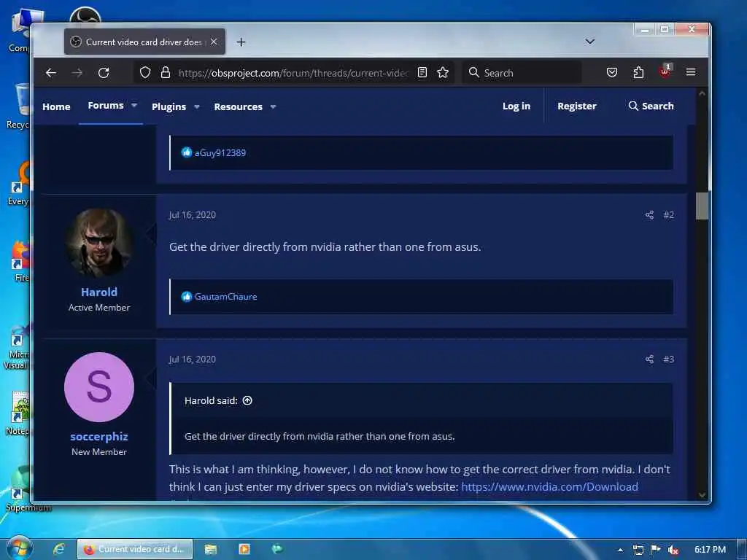Open the nvidia.com Download link

click(x=550, y=486)
